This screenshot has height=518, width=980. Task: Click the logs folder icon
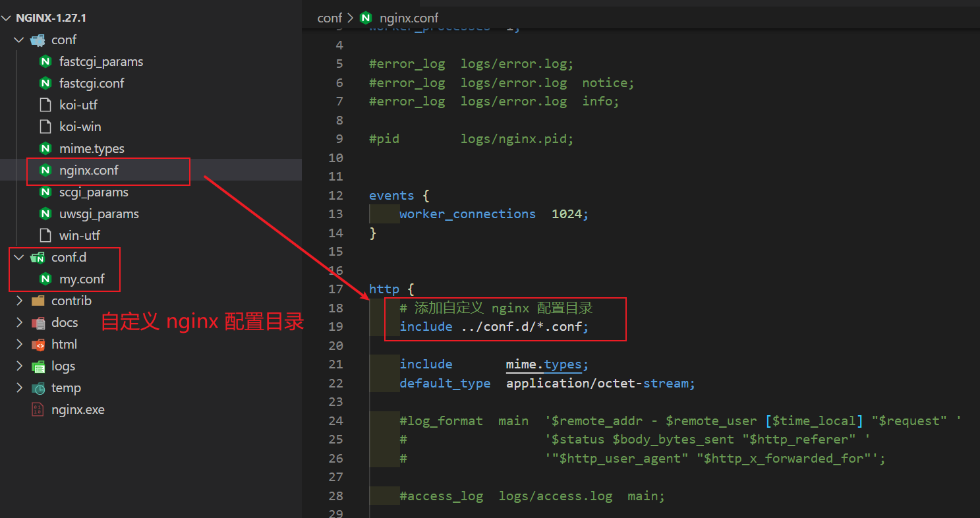38,366
